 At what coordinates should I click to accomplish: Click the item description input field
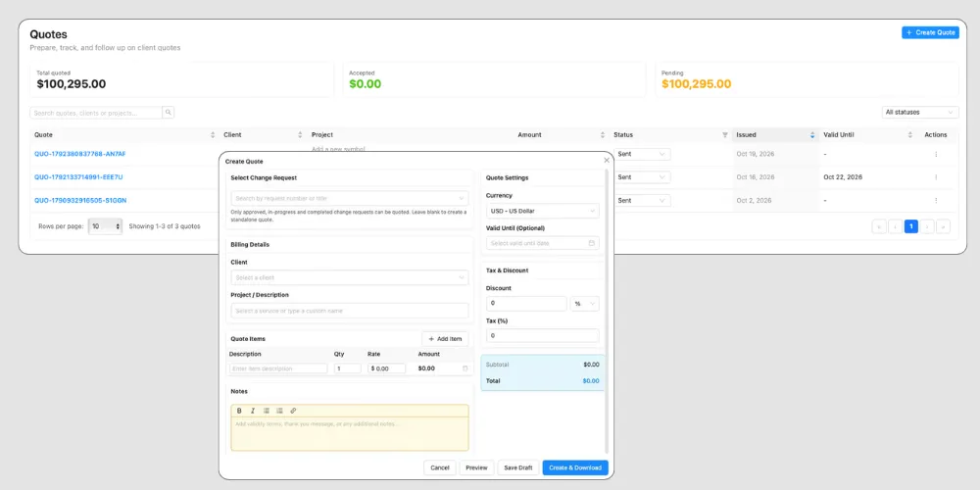278,368
